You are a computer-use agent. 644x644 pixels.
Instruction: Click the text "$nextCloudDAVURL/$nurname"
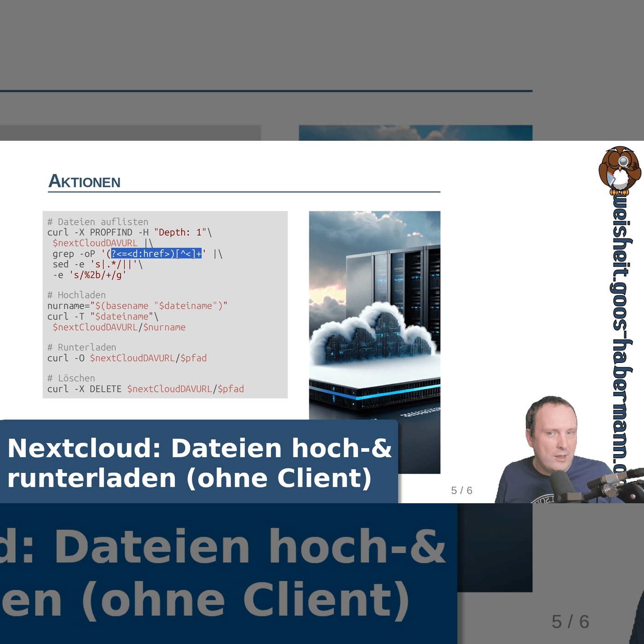119,327
